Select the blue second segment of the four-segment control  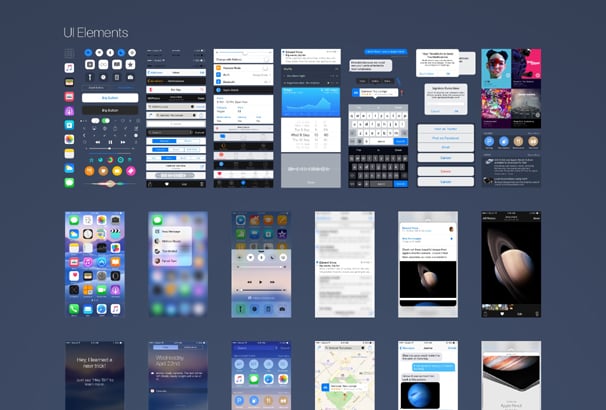click(x=169, y=158)
